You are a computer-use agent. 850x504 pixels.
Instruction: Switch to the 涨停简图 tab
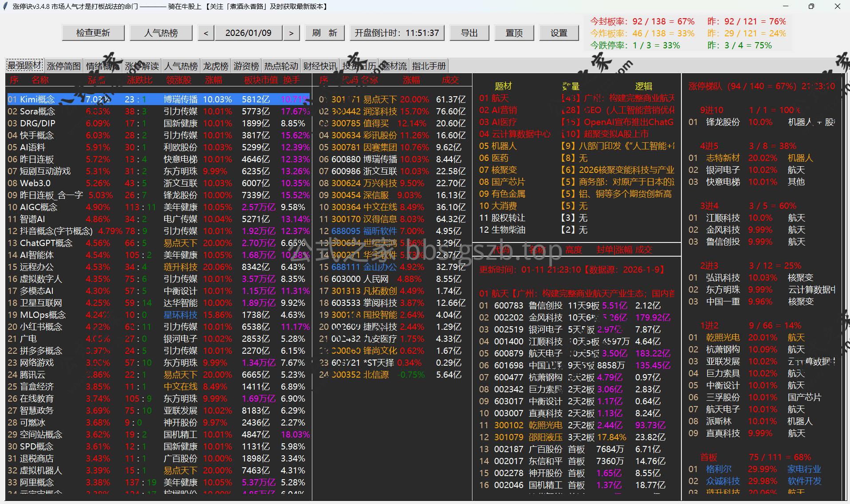(64, 66)
